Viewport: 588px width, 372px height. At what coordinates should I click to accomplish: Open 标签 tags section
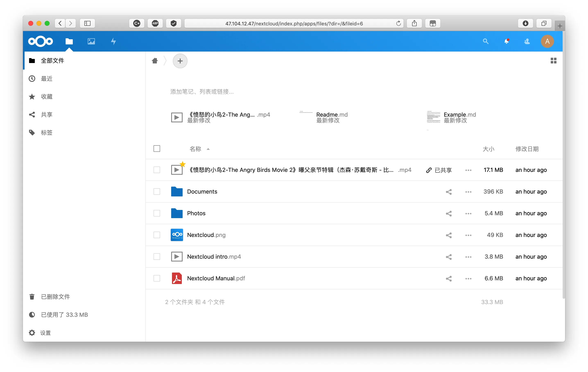click(x=85, y=133)
